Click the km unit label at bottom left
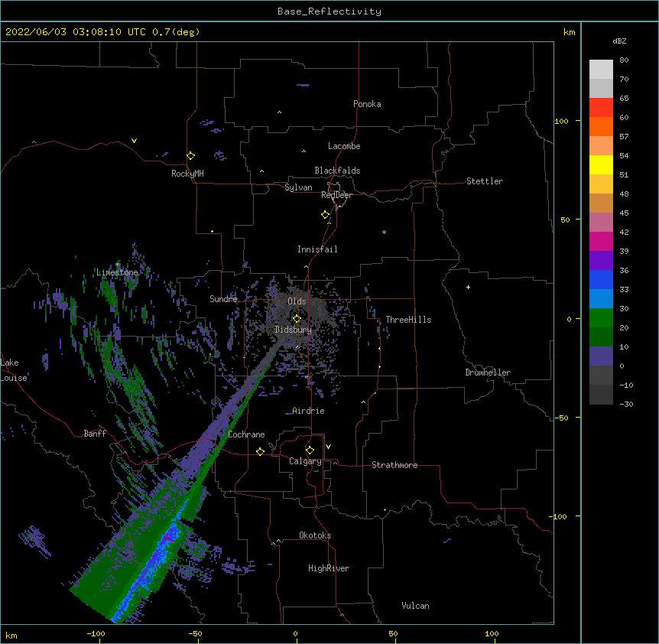 click(11, 636)
